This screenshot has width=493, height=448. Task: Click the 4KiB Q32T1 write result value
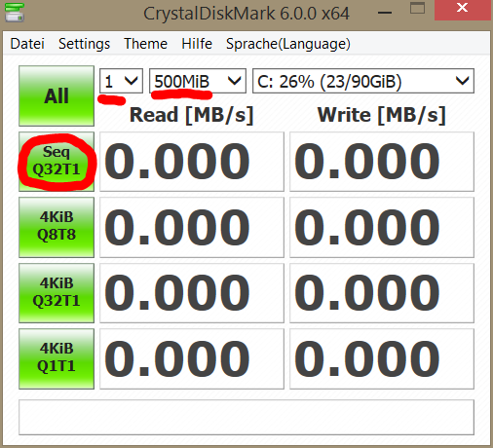tap(382, 293)
